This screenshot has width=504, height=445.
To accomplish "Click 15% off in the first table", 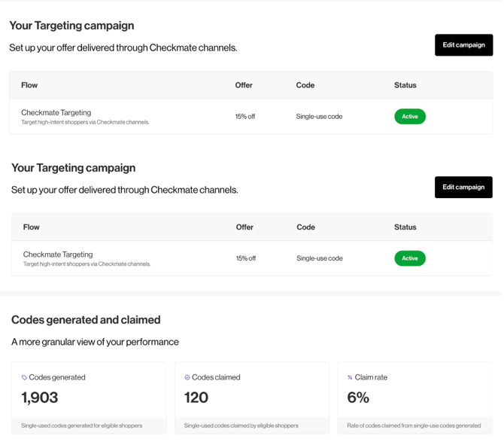I will (245, 117).
